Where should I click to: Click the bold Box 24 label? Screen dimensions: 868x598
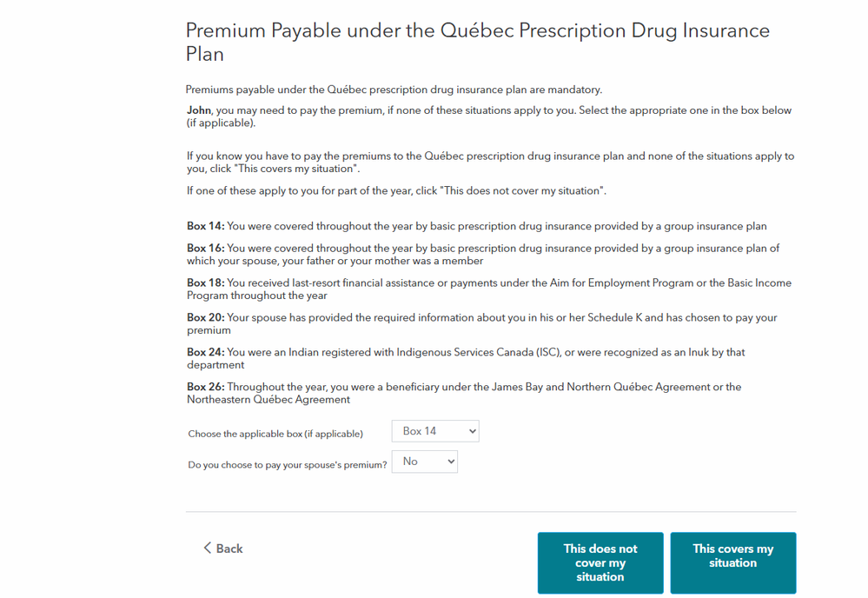[x=205, y=353]
